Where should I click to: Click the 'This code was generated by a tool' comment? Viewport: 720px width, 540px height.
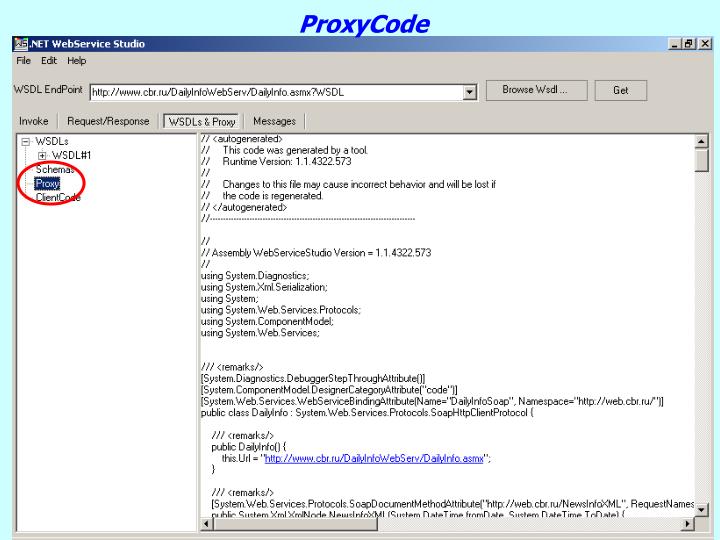click(295, 150)
